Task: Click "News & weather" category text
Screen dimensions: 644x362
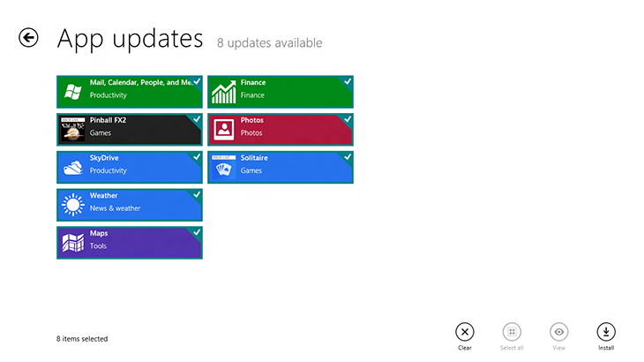Action: click(x=115, y=208)
